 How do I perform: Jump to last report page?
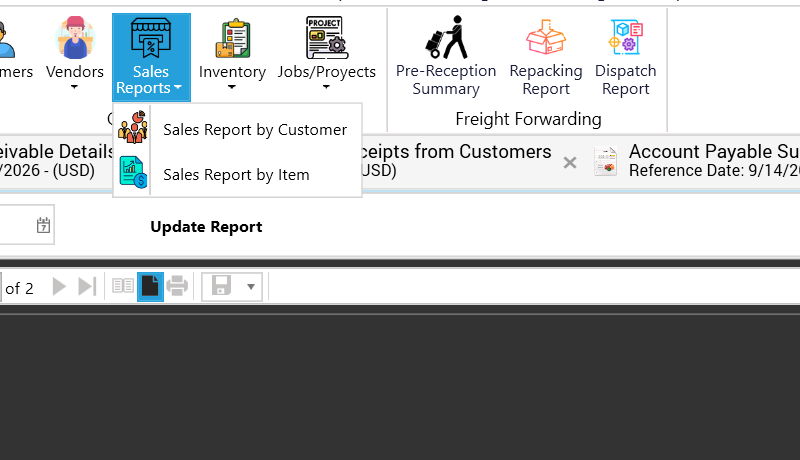point(87,287)
